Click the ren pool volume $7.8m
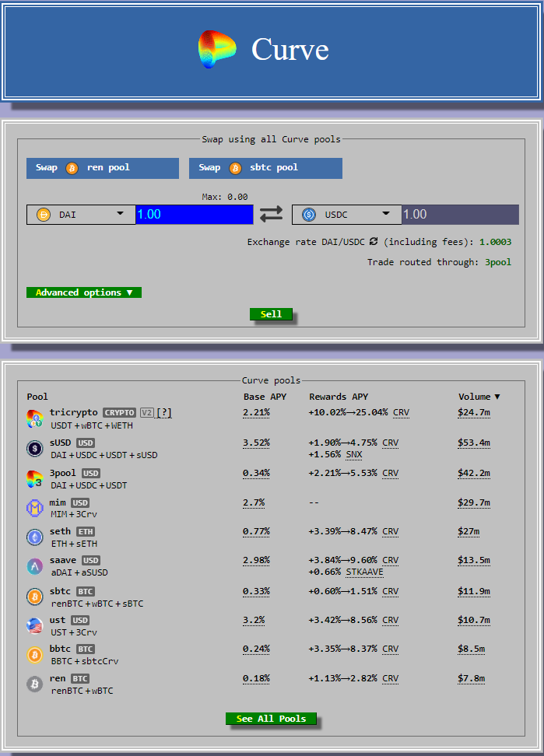544x756 pixels. tap(471, 678)
